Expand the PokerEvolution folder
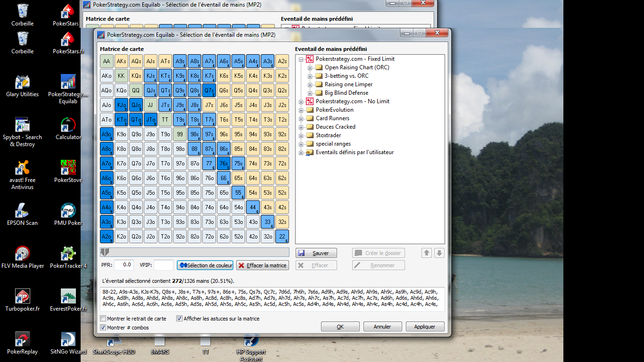The image size is (644, 362). click(301, 110)
